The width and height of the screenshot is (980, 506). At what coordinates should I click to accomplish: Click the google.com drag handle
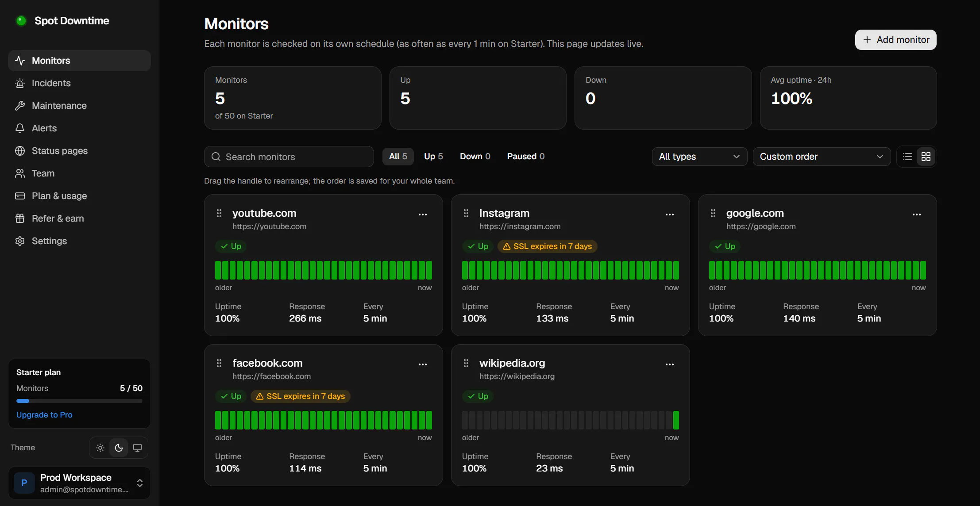coord(713,214)
